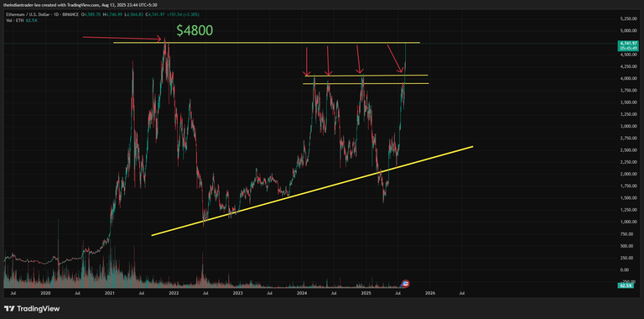
Task: Click the 1,250.00 price axis label
Action: [x=629, y=210]
